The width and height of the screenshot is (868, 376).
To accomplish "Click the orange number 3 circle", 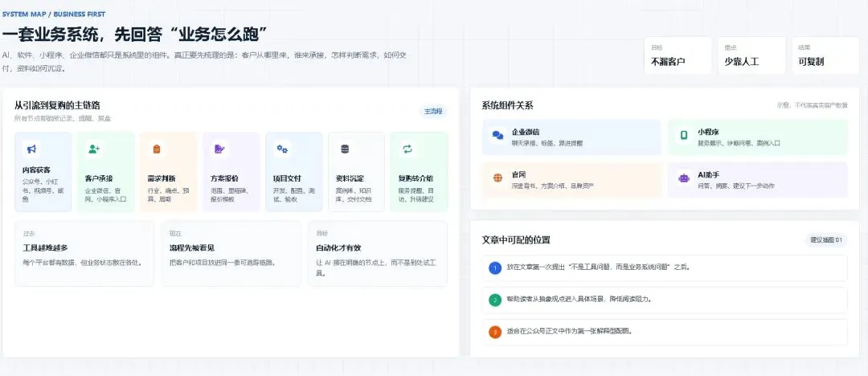I will point(495,332).
